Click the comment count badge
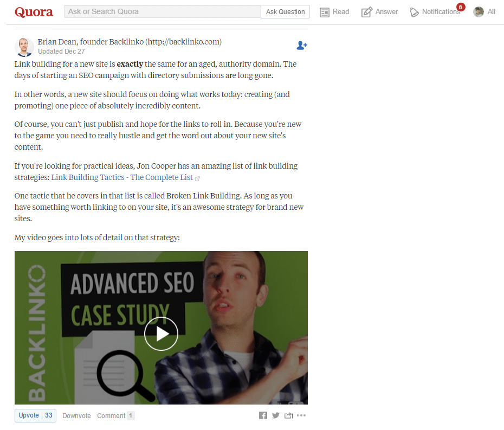The height and width of the screenshot is (430, 504). tap(131, 415)
